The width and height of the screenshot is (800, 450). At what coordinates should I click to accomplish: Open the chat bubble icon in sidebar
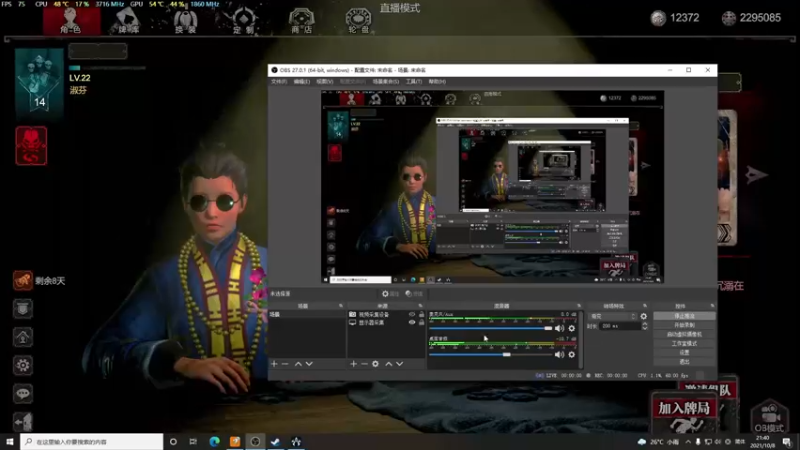[22, 393]
